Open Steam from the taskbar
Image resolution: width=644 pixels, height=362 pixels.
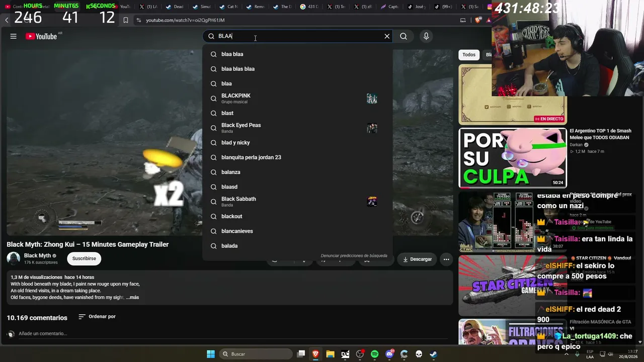point(433,354)
